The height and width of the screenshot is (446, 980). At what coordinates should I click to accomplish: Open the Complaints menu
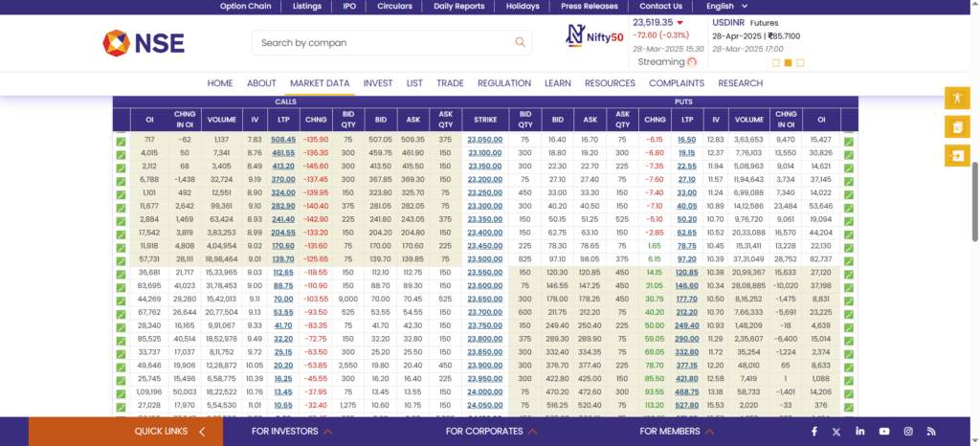click(677, 83)
